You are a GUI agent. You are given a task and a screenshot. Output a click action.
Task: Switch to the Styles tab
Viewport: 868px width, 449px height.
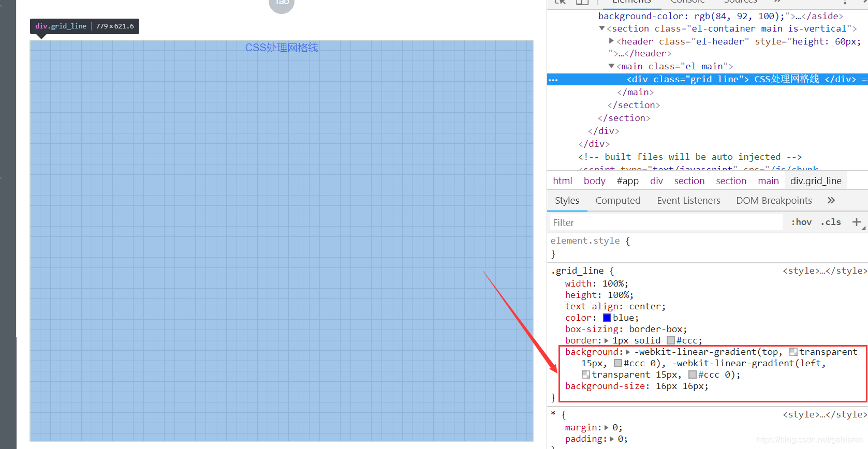tap(567, 201)
